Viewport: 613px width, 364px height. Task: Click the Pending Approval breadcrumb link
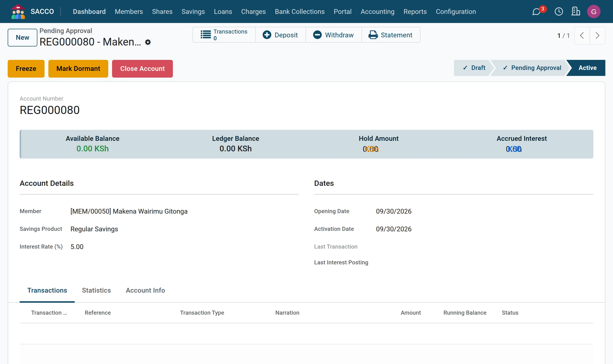(x=66, y=31)
